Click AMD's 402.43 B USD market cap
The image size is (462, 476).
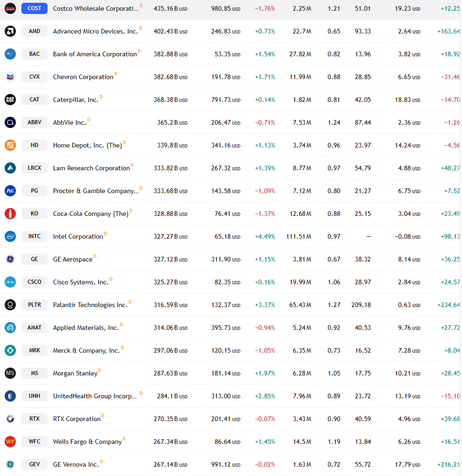coord(170,31)
